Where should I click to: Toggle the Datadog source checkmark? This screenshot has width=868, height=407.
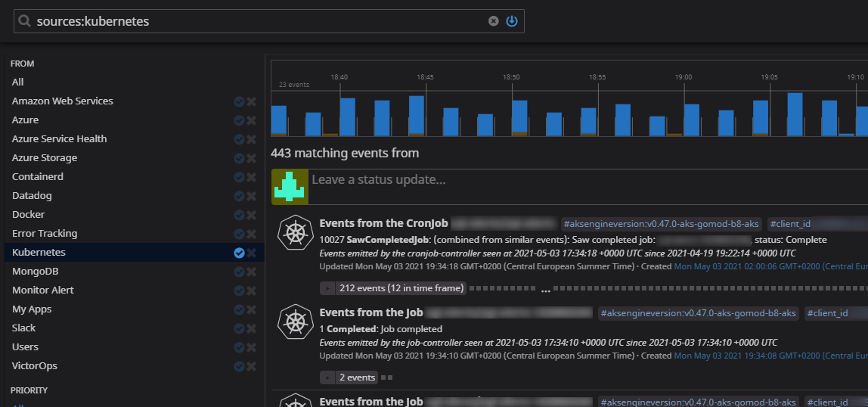pyautogui.click(x=239, y=196)
